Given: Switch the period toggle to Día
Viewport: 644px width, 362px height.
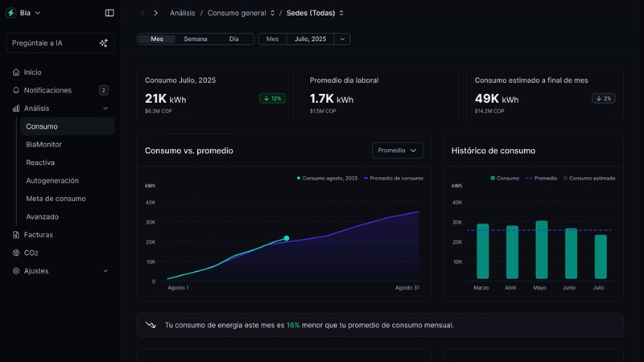Looking at the screenshot, I should 233,39.
